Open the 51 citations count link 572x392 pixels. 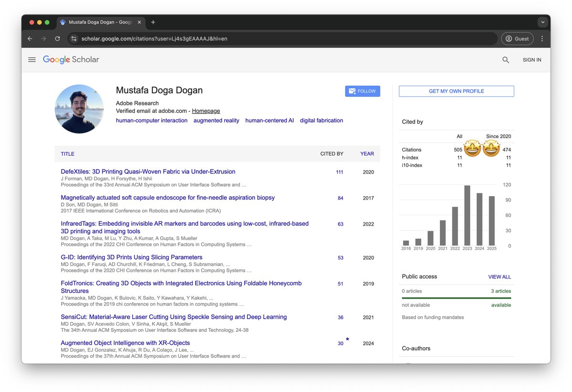click(x=340, y=284)
